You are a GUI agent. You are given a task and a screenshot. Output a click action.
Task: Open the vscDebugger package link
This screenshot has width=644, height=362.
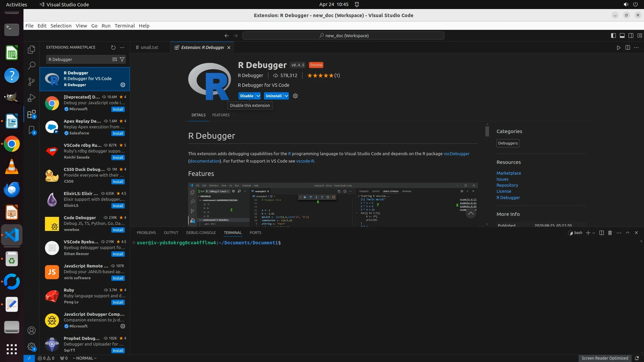[457, 154]
